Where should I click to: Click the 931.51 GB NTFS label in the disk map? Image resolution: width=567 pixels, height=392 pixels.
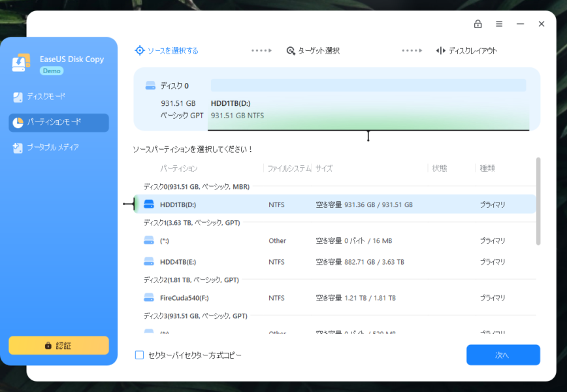[237, 116]
